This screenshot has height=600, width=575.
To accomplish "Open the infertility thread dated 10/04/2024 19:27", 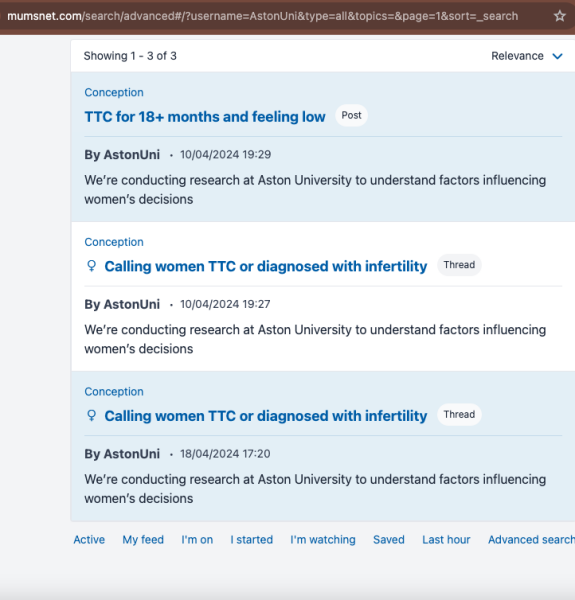I will [266, 266].
